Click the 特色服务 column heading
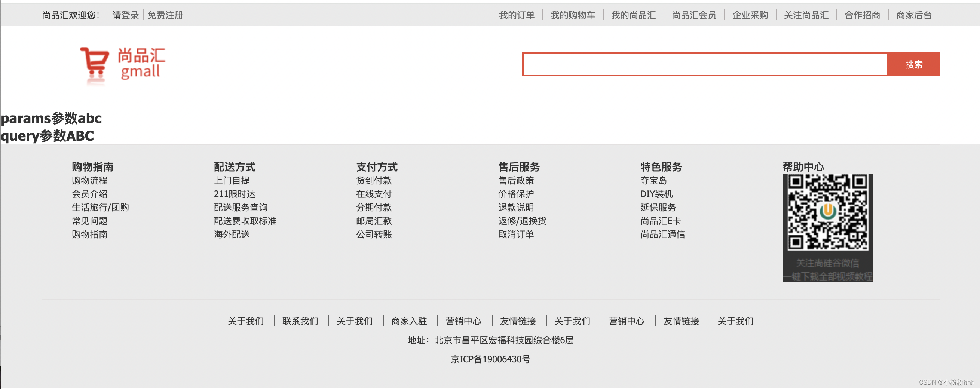980x389 pixels. 661,166
